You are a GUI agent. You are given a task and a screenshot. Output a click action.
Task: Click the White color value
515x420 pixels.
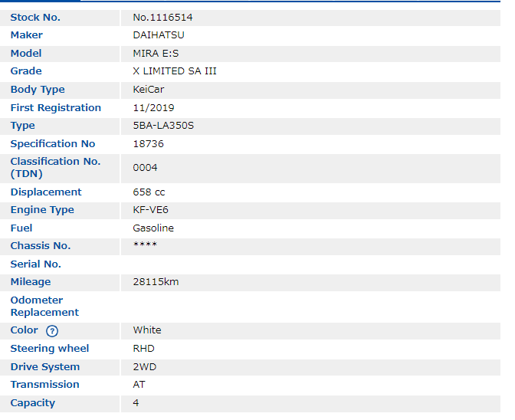[x=147, y=330]
